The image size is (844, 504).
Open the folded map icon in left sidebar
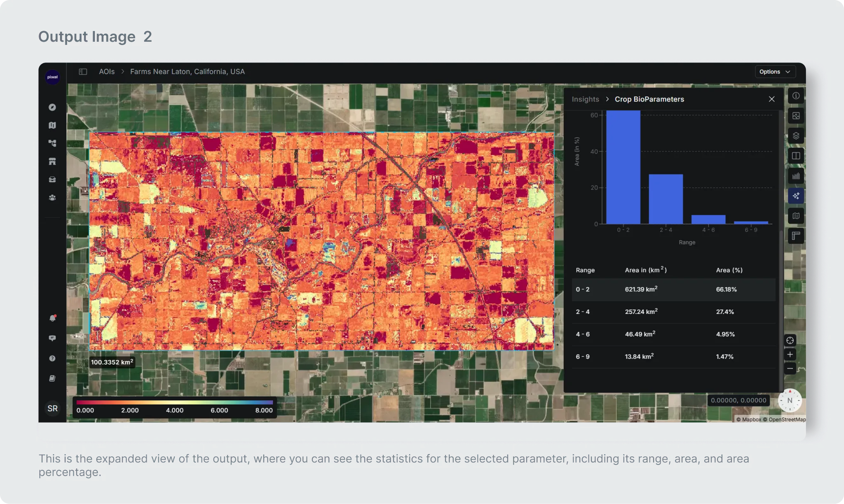tap(52, 125)
